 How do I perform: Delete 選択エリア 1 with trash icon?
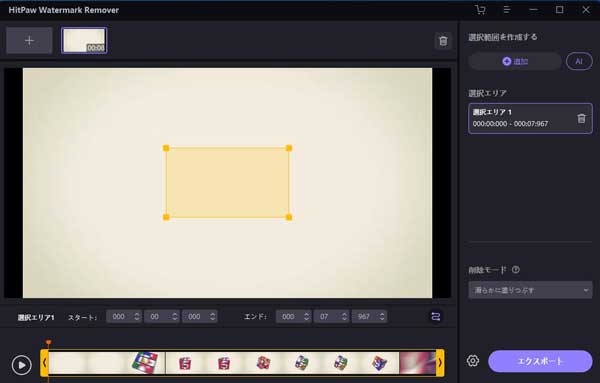pos(581,119)
